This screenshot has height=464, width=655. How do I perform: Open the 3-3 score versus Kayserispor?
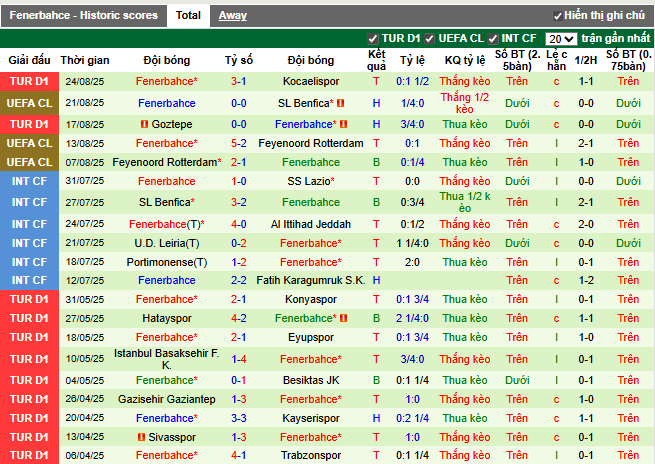[239, 418]
